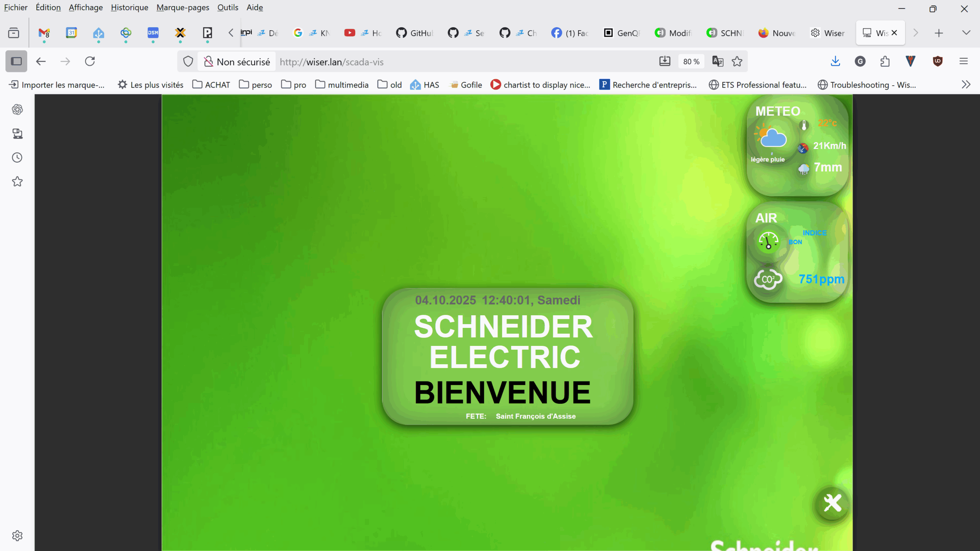Switch to the GitHub tab

point(415,33)
